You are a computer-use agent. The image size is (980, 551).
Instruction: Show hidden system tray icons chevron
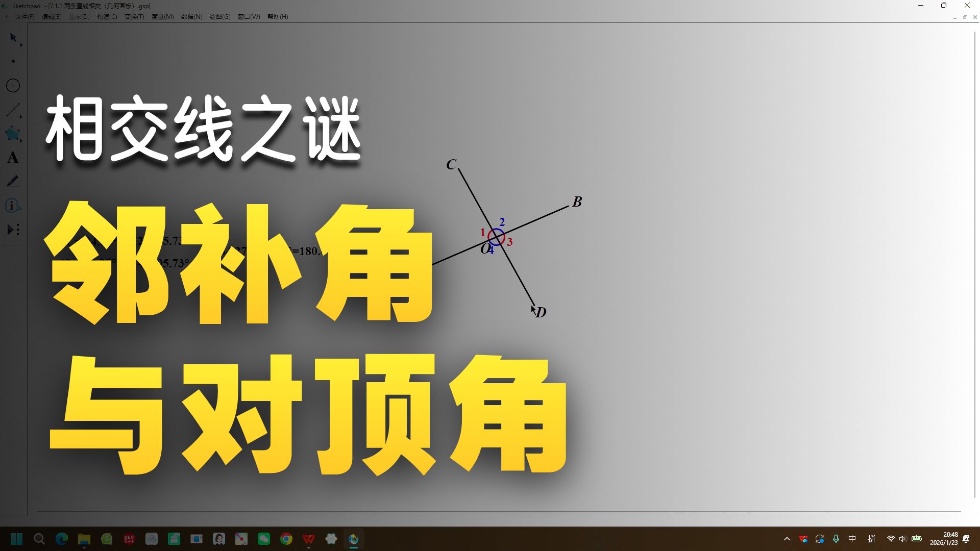787,539
